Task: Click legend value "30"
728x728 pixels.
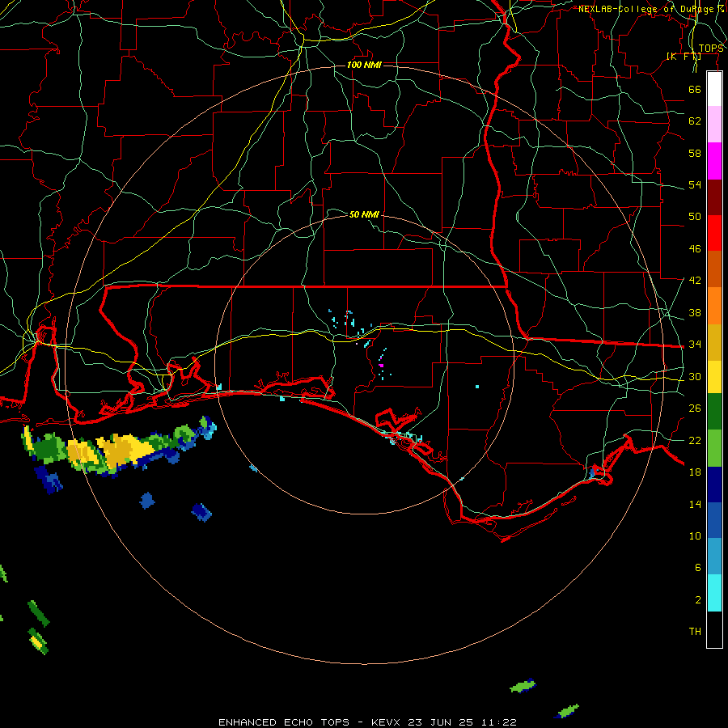Action: (695, 376)
